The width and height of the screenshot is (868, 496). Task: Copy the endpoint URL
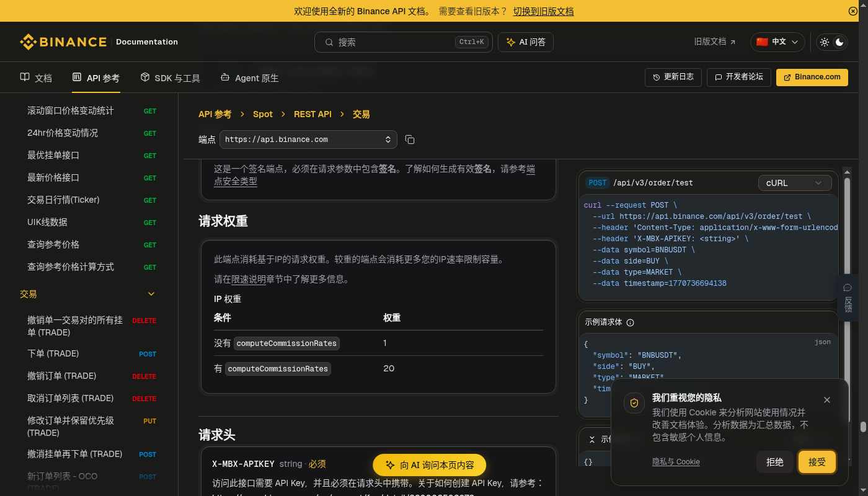[410, 139]
